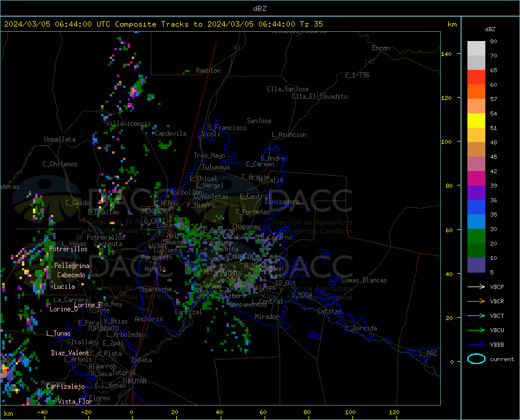
Task: Click the Zapata label
Action: click(x=142, y=360)
